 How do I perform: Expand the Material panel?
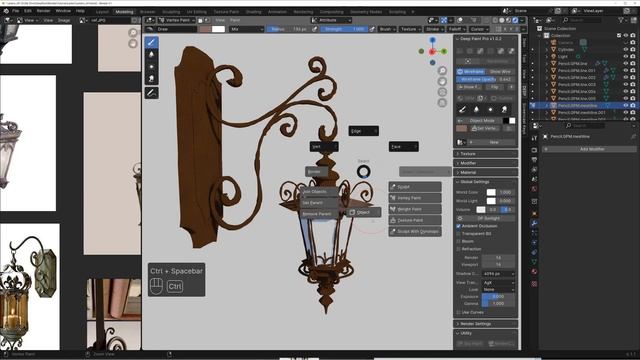486,172
